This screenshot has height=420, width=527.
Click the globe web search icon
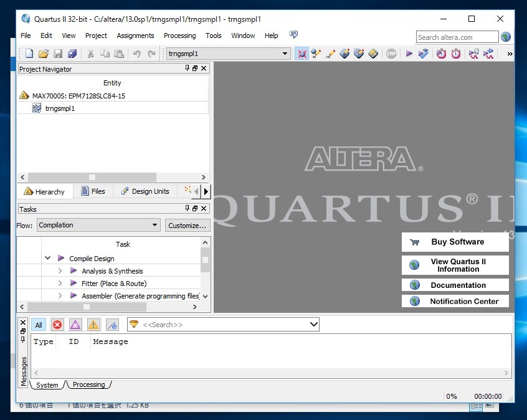point(506,37)
